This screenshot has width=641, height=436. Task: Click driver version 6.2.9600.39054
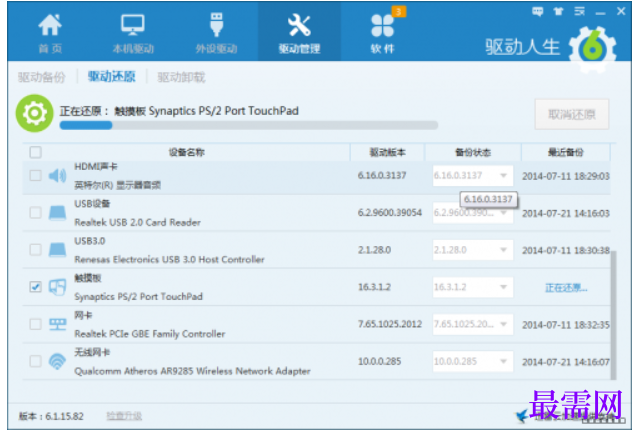[390, 213]
